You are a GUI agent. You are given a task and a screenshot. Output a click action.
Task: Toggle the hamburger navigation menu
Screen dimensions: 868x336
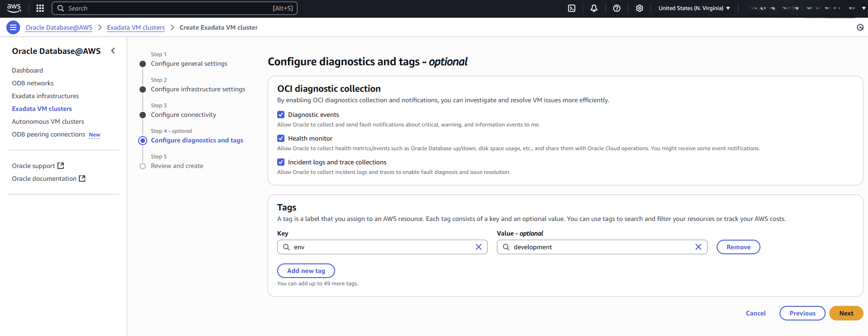click(13, 27)
